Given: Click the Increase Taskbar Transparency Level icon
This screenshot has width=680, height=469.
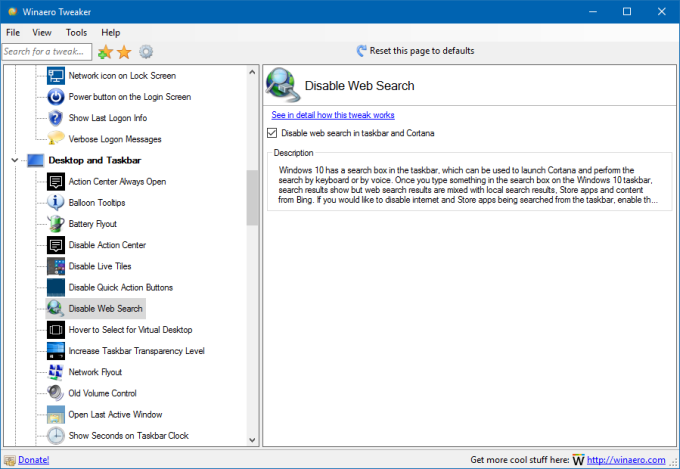Looking at the screenshot, I should click(56, 351).
